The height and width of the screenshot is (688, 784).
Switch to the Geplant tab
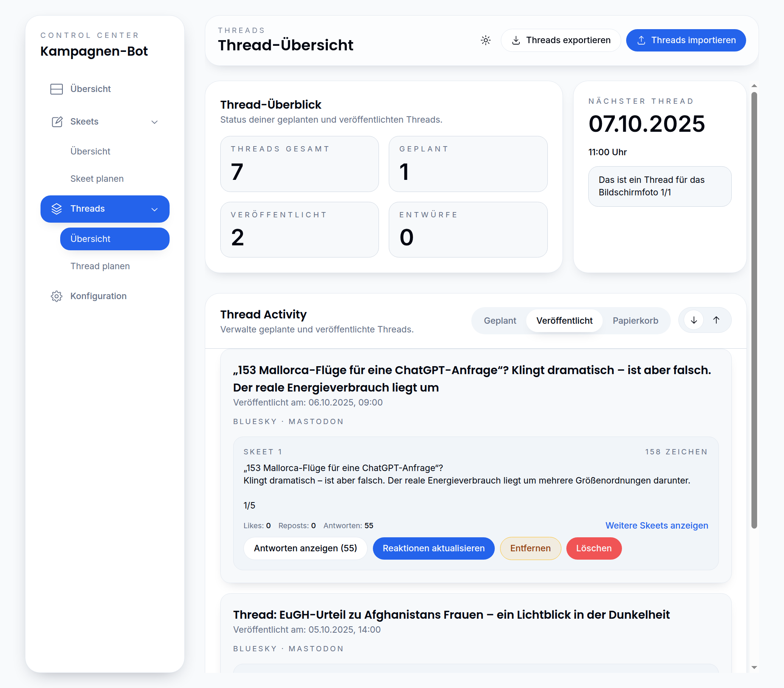tap(499, 320)
